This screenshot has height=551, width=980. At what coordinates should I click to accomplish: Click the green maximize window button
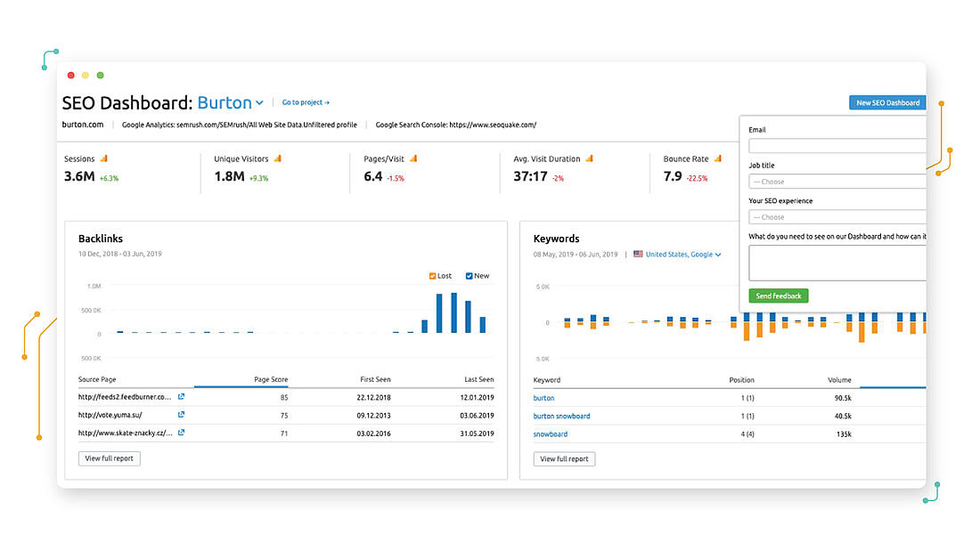(x=100, y=75)
